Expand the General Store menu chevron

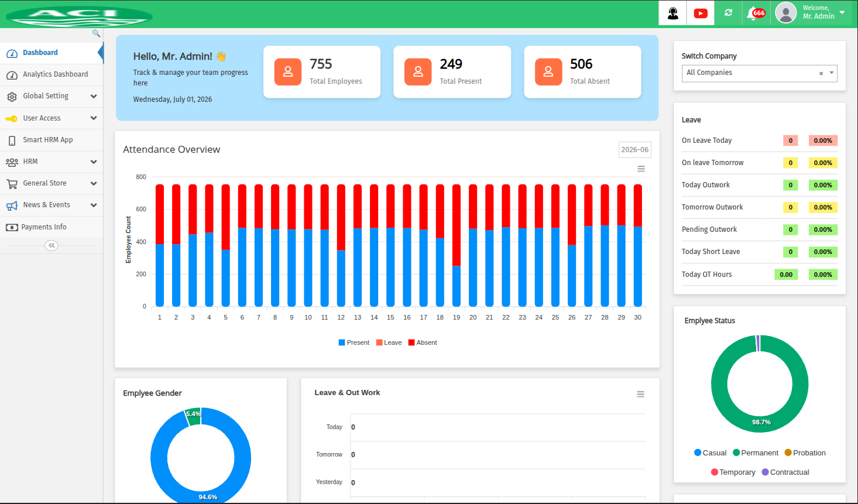tap(94, 184)
